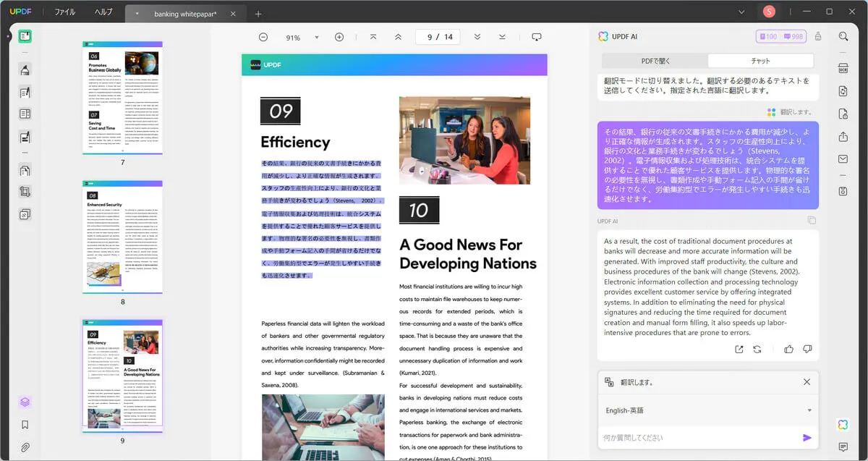Open the comments panel icon at bottom right
Screen dimensions: 868x461
[x=843, y=447]
